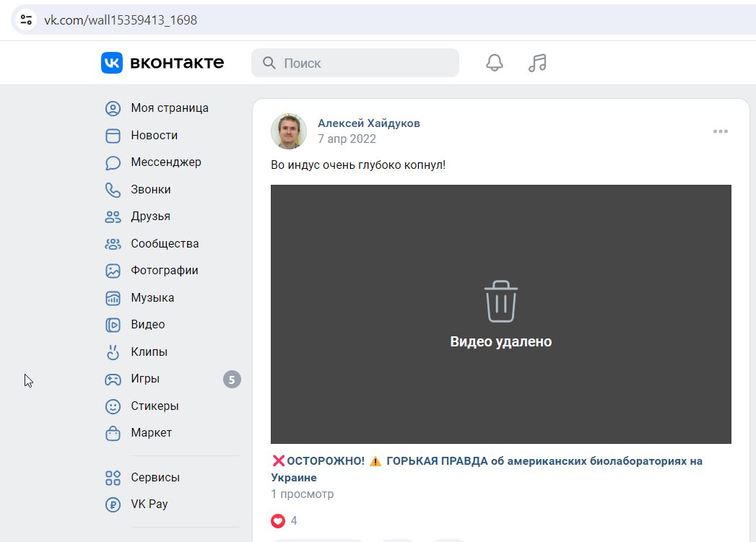The image size is (756, 542).
Task: Click the Игры counter badge showing 5
Action: point(232,380)
